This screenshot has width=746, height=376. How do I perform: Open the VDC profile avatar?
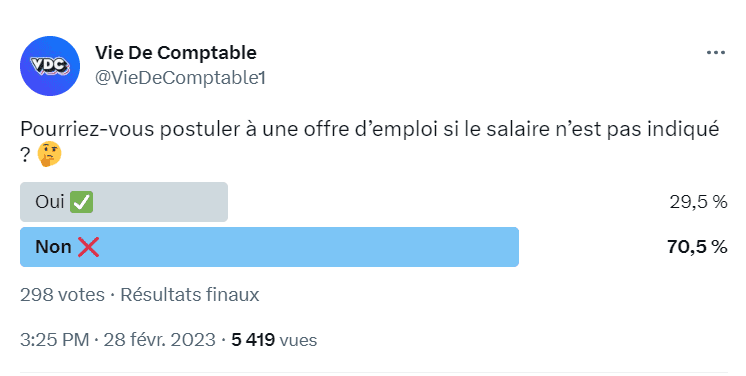tap(50, 66)
